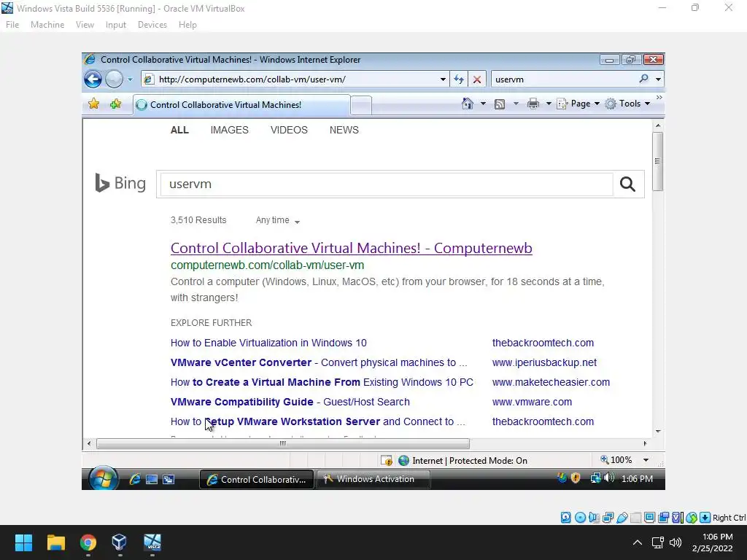This screenshot has width=747, height=560.
Task: Open How to Enable Virtualization in Windows 10
Action: pyautogui.click(x=268, y=343)
